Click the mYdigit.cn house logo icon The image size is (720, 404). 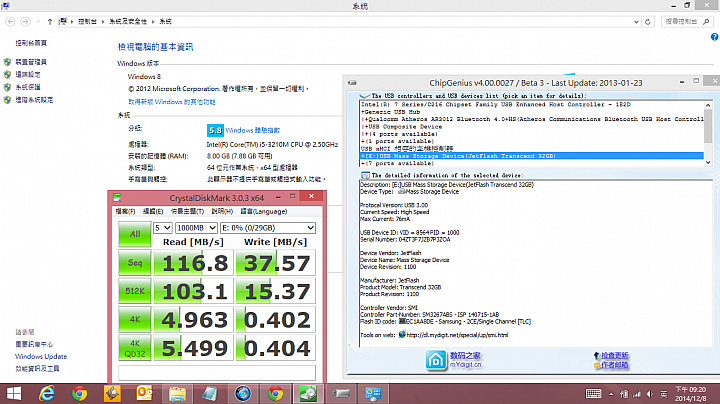(436, 360)
